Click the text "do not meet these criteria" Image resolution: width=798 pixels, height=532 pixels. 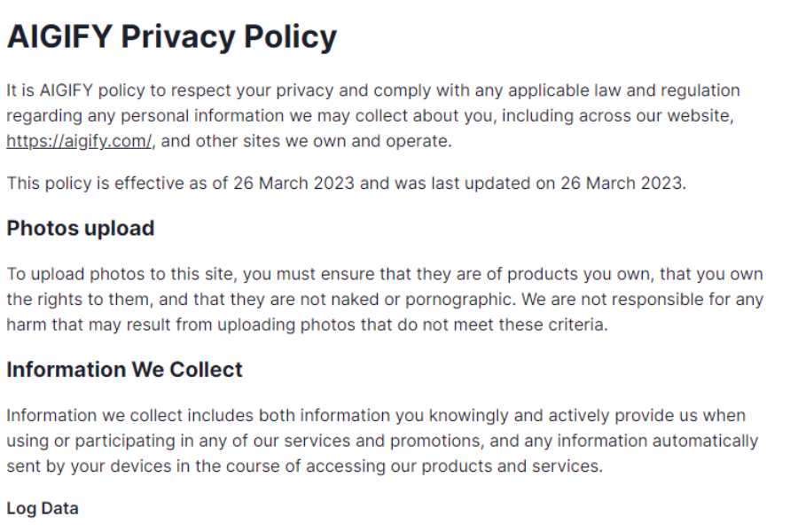[525, 325]
